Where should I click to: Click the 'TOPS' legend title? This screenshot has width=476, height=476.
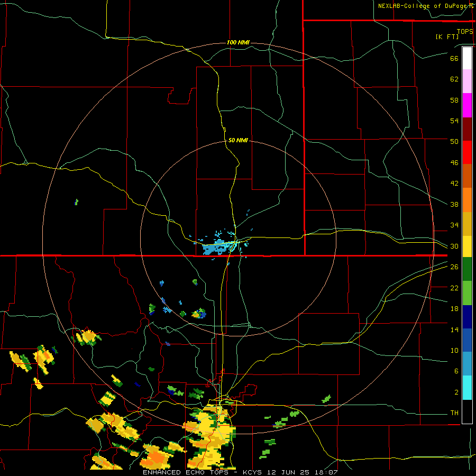(x=465, y=31)
